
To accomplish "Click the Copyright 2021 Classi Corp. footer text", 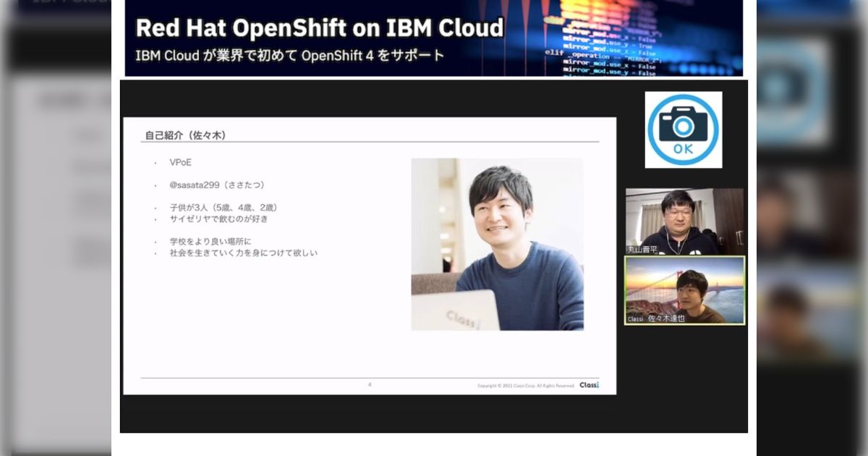I will 526,386.
